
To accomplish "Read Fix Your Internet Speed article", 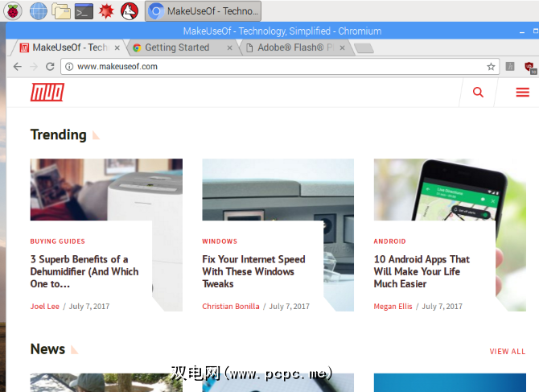I will 253,271.
